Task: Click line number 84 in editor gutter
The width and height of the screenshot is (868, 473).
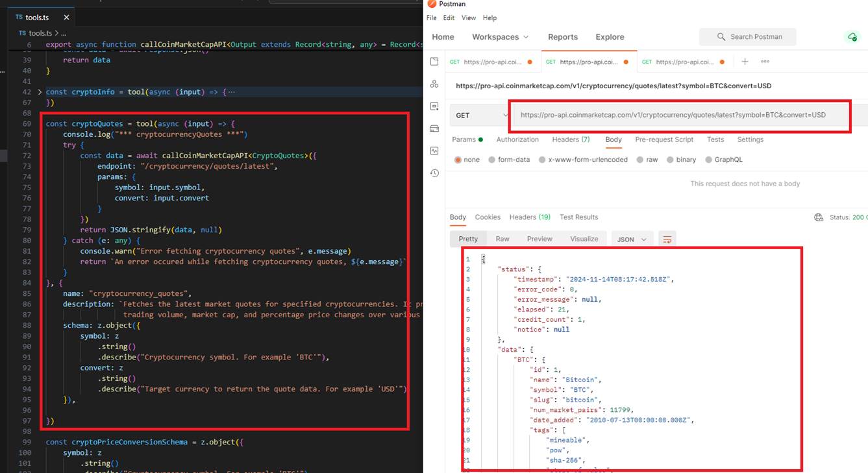Action: pyautogui.click(x=27, y=283)
